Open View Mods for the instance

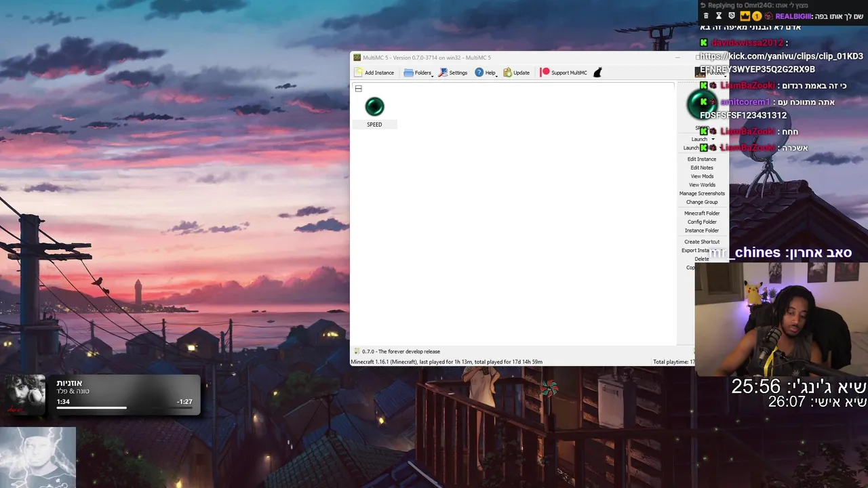coord(702,176)
